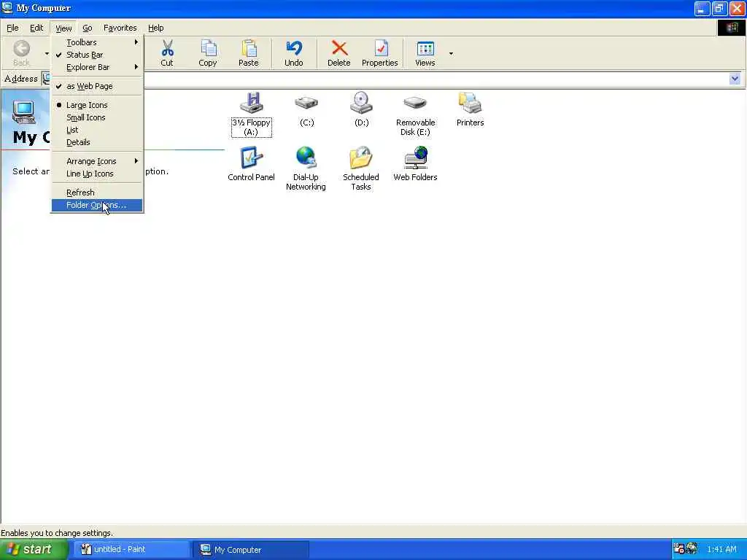The width and height of the screenshot is (747, 560).
Task: Click the Windows logo throbber icon
Action: pos(732,28)
